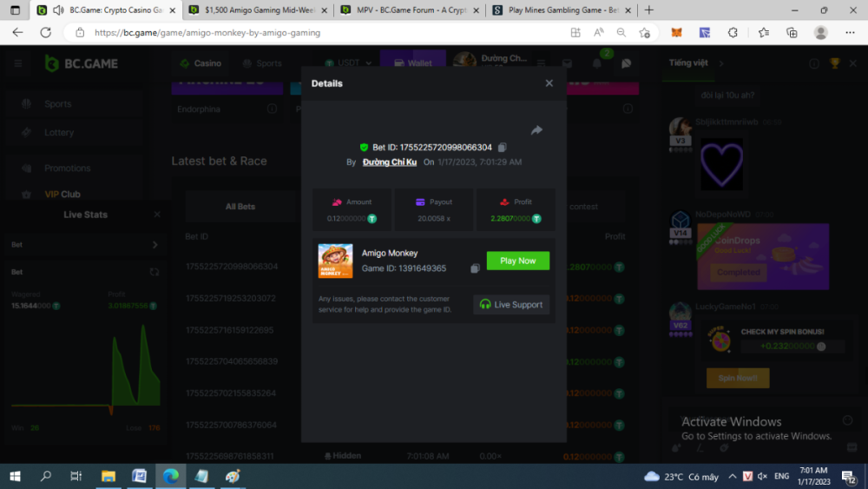The width and height of the screenshot is (868, 489).
Task: Toggle the hamburger sidebar menu
Action: [17, 63]
